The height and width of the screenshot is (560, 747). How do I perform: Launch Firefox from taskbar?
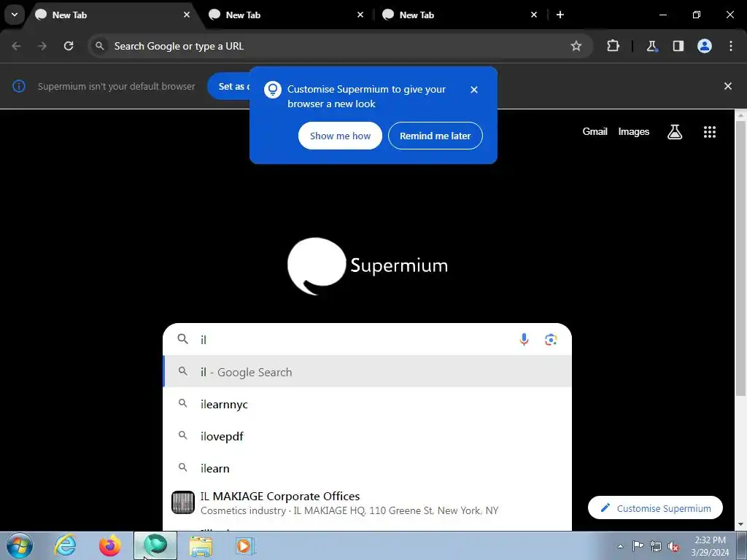click(x=109, y=545)
